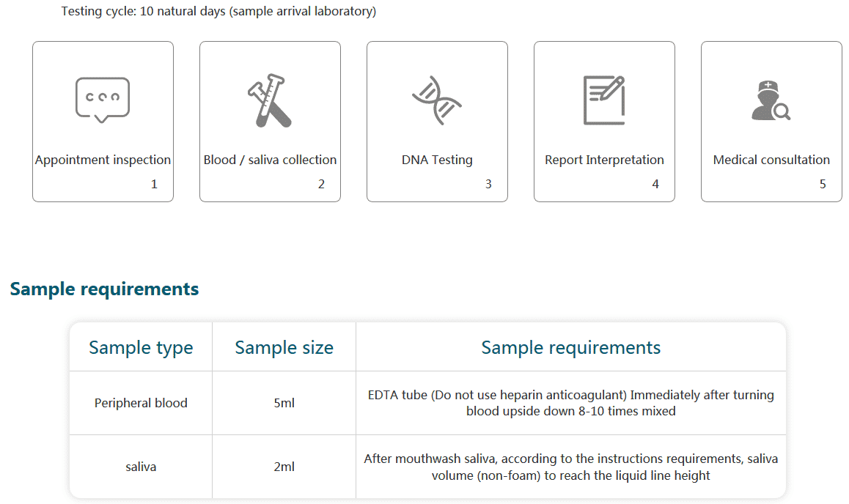This screenshot has width=849, height=504.
Task: Select the Appointment inspection label
Action: click(x=103, y=160)
